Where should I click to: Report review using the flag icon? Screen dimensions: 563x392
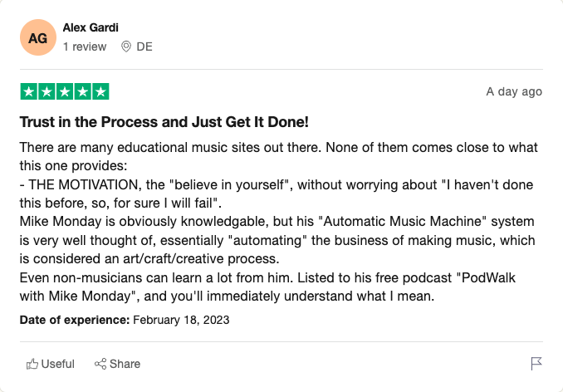(x=536, y=364)
